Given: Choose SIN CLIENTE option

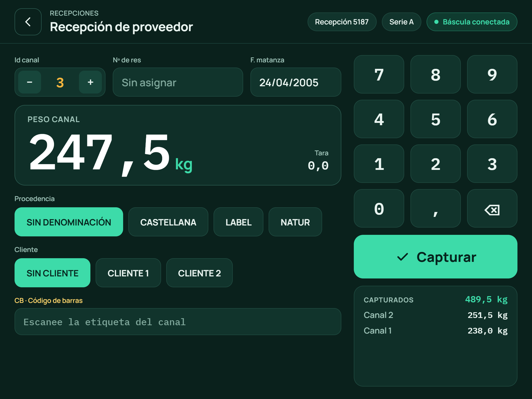Looking at the screenshot, I should pyautogui.click(x=52, y=273).
